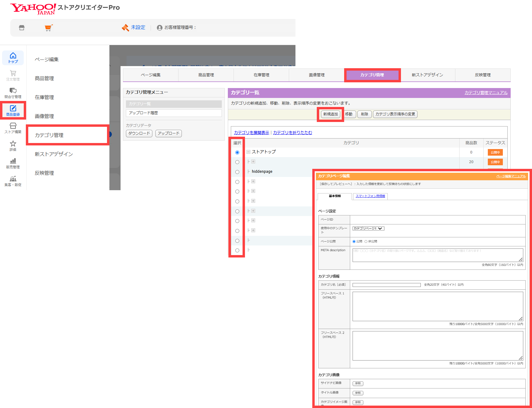Open アップロード履歴 in category menu
Viewport: 532px width, 408px height.
click(174, 113)
